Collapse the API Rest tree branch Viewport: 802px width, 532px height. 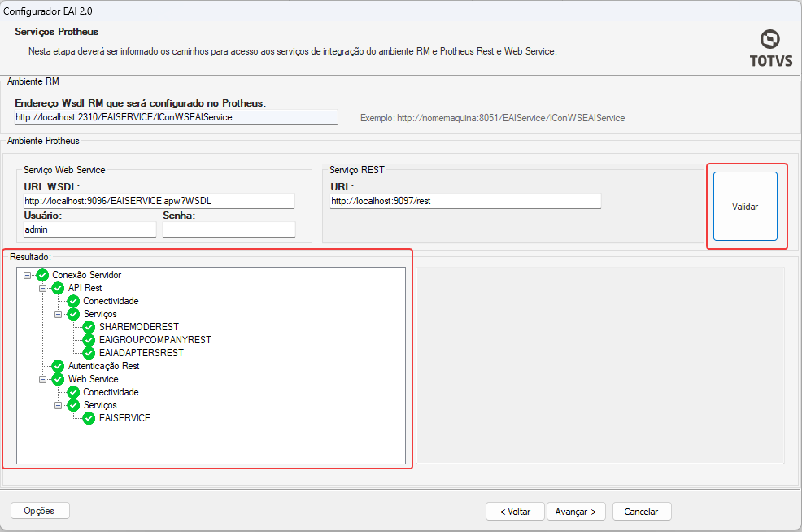click(x=43, y=288)
